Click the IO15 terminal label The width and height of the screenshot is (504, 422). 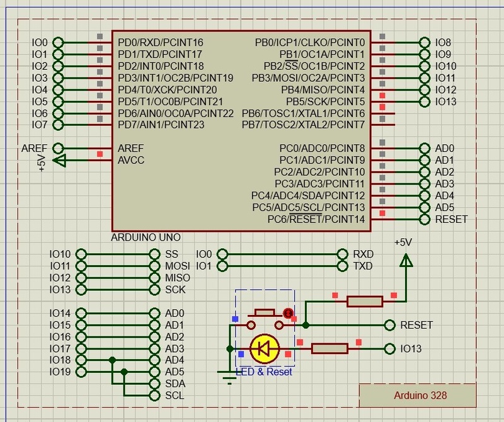coord(60,325)
